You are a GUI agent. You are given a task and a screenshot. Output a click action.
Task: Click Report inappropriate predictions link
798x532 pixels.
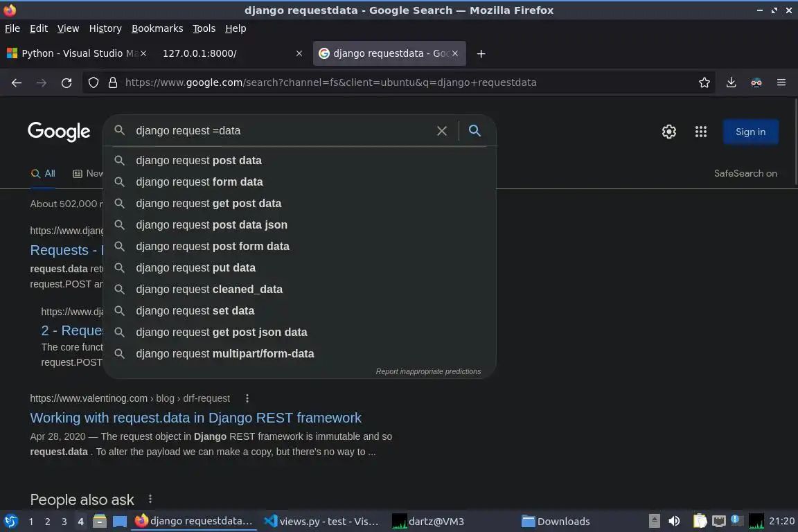[428, 371]
